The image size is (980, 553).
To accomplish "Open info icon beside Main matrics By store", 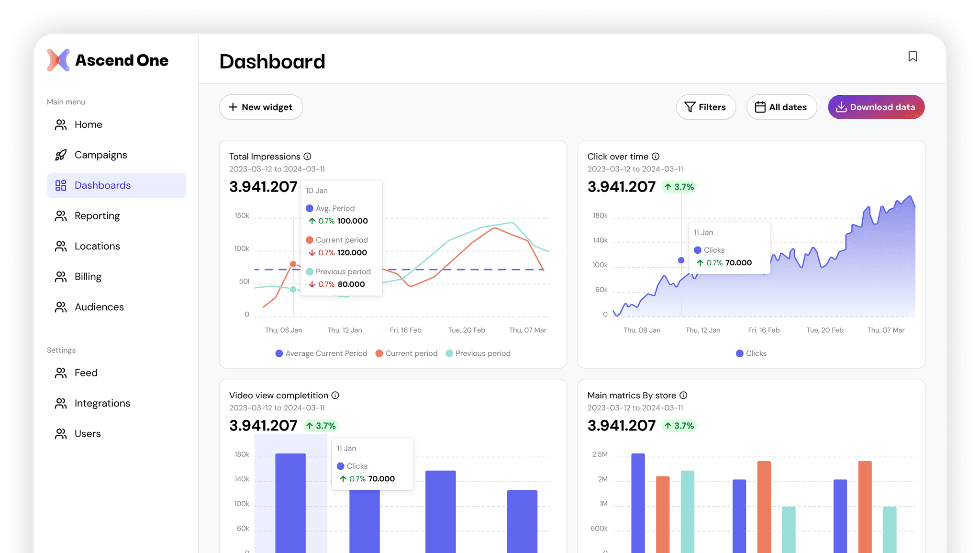I will point(683,395).
